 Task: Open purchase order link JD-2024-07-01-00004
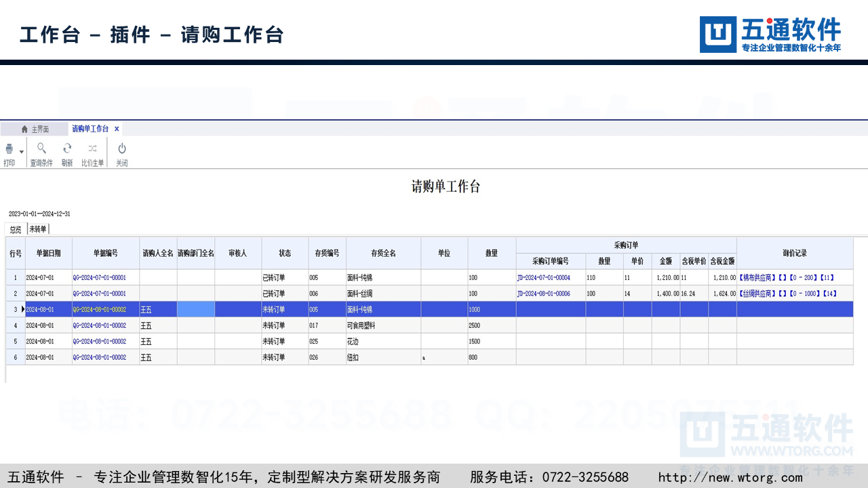click(x=543, y=278)
